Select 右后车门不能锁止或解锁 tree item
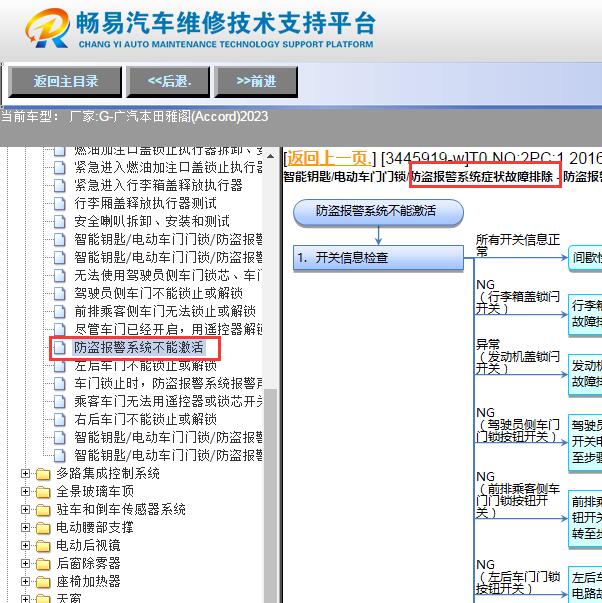Image resolution: width=602 pixels, height=603 pixels. tap(145, 420)
